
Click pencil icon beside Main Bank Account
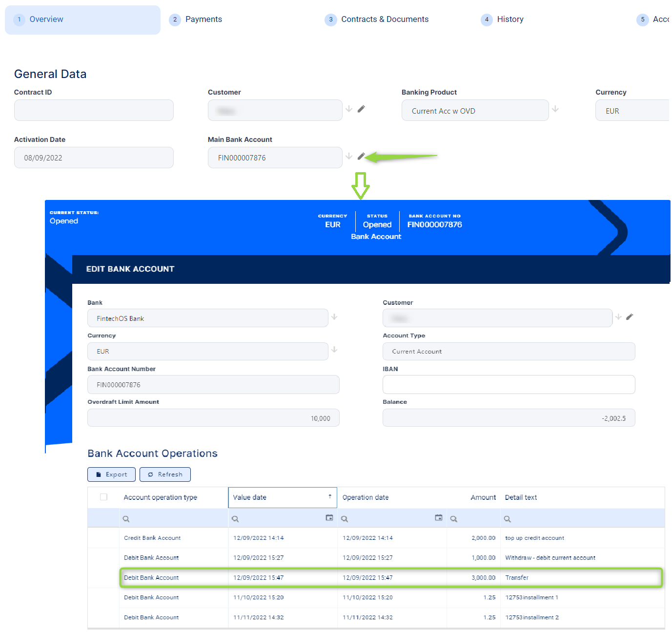point(361,157)
